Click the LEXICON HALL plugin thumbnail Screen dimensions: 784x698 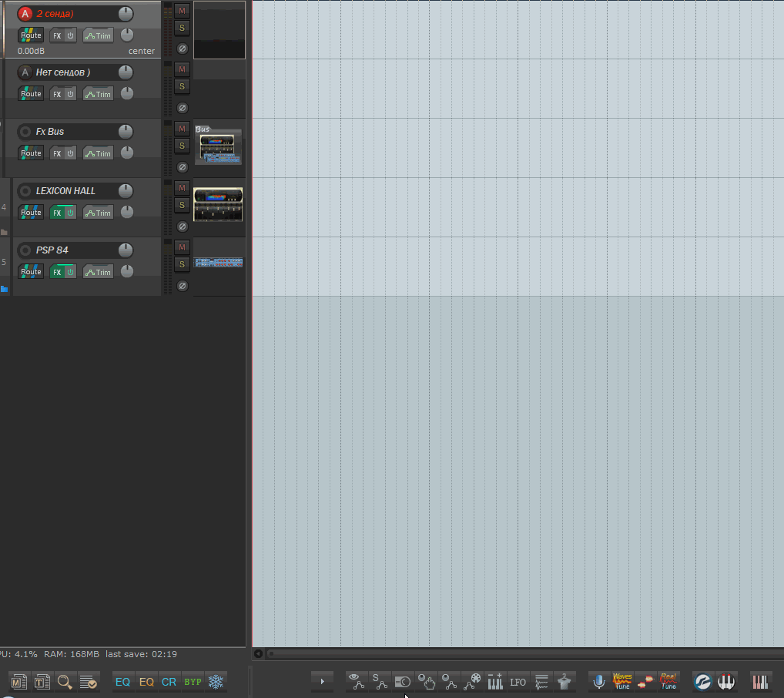tap(218, 204)
